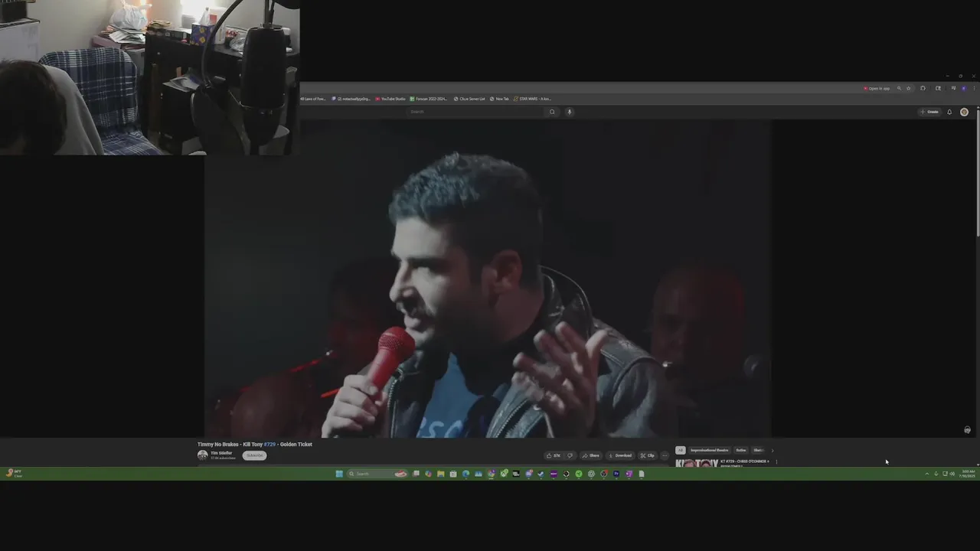
Task: Click the Create button on YouTube
Action: tap(930, 112)
